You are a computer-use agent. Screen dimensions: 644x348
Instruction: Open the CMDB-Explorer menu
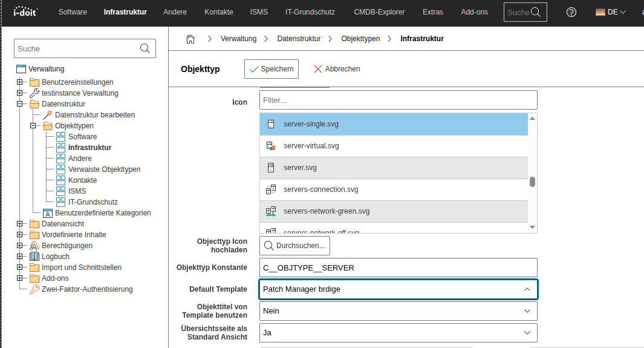point(379,12)
